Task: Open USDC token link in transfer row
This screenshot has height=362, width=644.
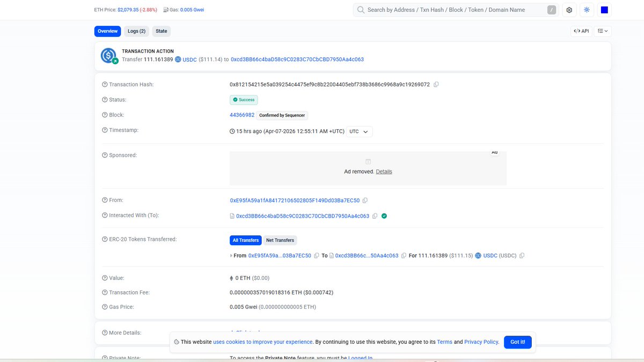Action: click(491, 256)
